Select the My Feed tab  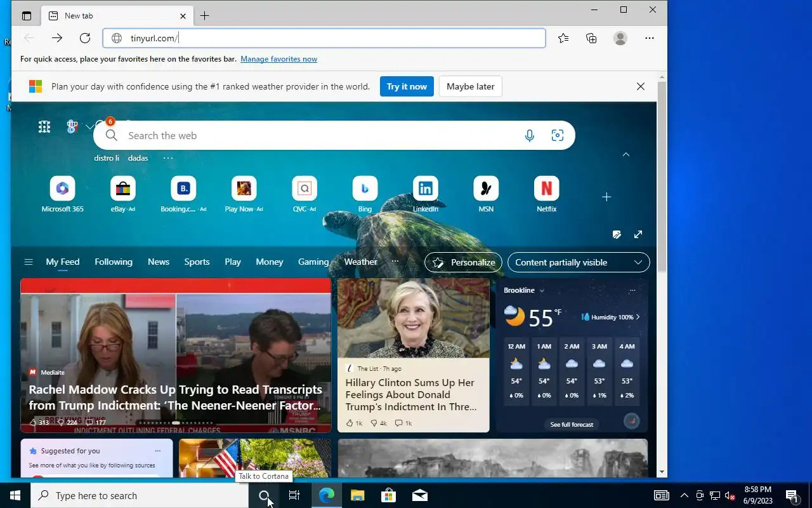pos(63,262)
